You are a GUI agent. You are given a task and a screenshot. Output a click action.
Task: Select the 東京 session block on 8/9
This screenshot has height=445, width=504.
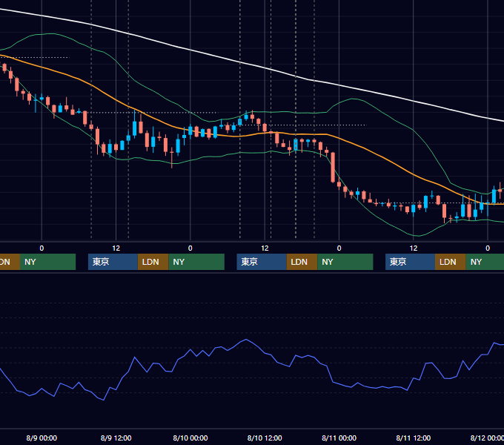[x=113, y=262]
